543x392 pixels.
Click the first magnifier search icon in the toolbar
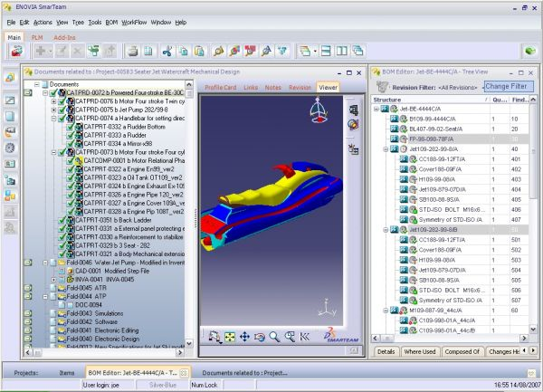pyautogui.click(x=218, y=52)
